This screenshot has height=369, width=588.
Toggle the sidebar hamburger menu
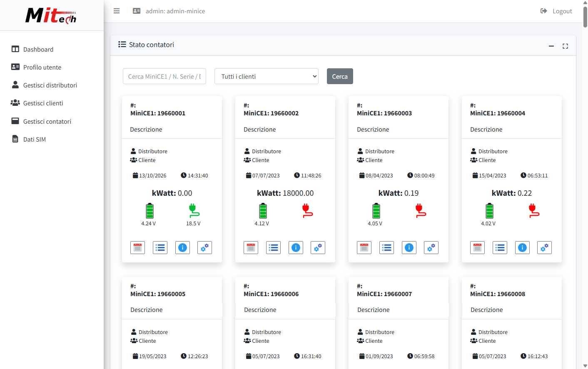(x=117, y=11)
